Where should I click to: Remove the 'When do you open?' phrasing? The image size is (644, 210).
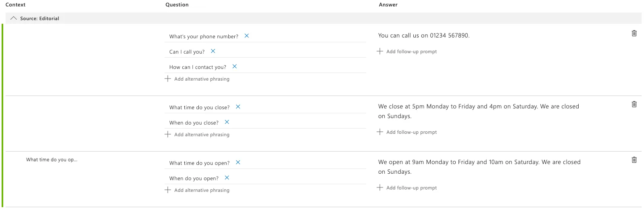pos(227,178)
